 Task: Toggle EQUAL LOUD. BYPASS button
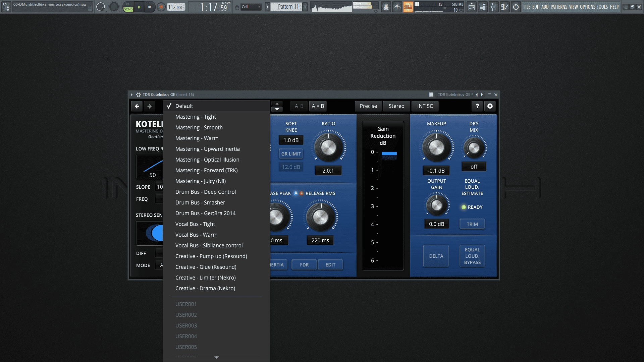[472, 256]
